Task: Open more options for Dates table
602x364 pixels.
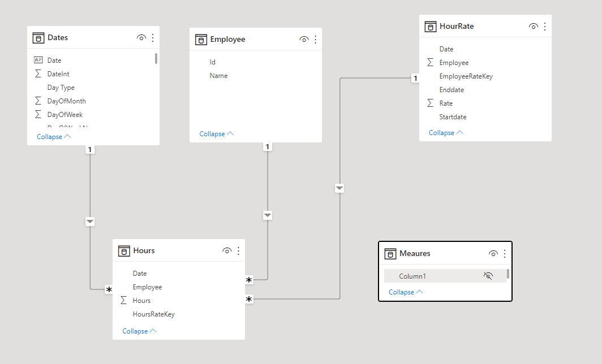Action: pyautogui.click(x=153, y=38)
